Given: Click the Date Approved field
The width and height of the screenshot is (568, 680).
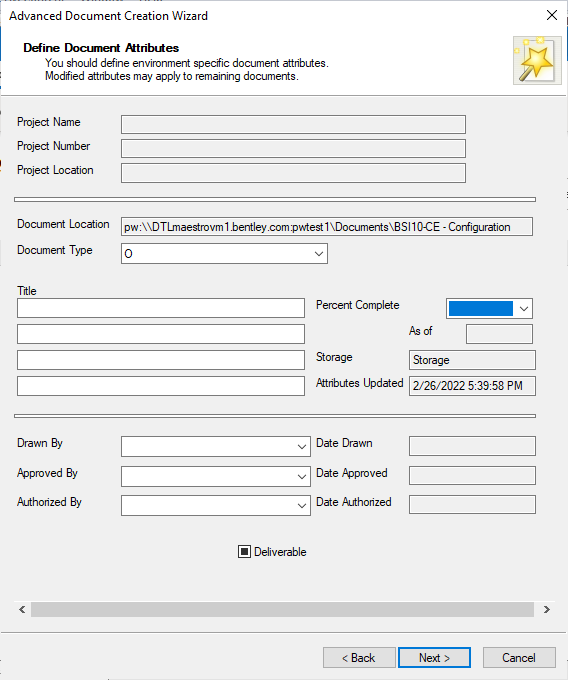Looking at the screenshot, I should pyautogui.click(x=472, y=476).
